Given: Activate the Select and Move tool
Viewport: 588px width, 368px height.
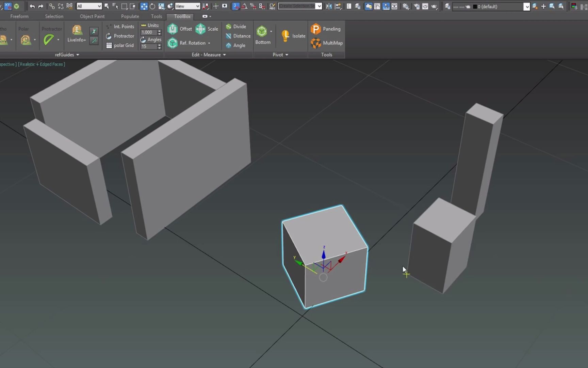Looking at the screenshot, I should 144,6.
